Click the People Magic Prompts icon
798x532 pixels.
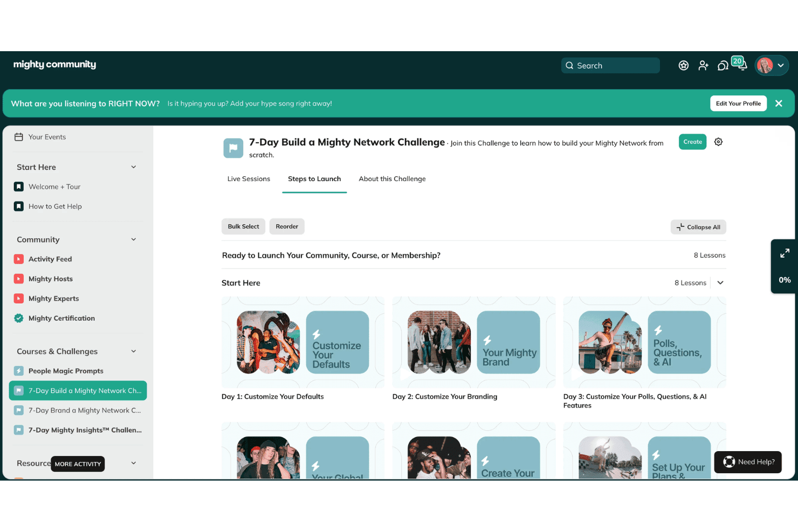[x=19, y=371]
